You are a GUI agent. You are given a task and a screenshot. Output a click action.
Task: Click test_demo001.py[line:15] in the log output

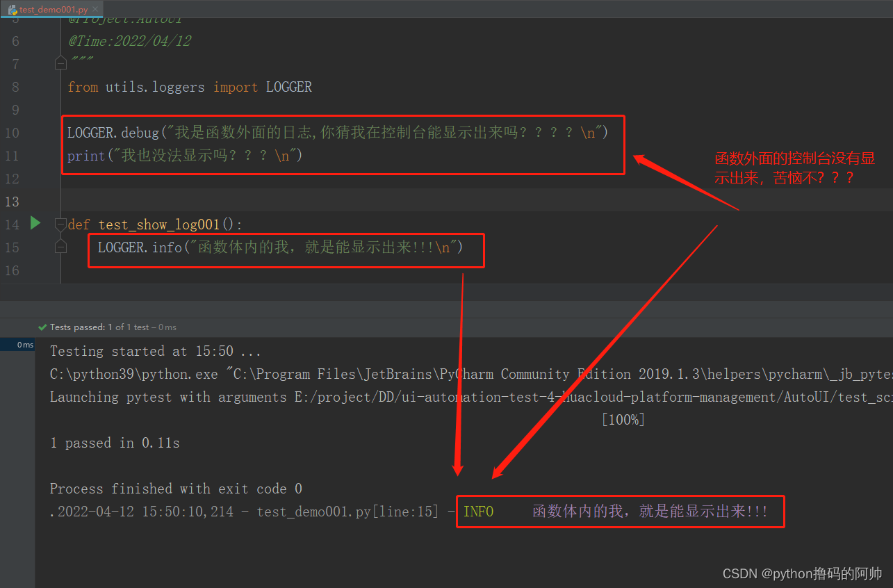coord(348,512)
